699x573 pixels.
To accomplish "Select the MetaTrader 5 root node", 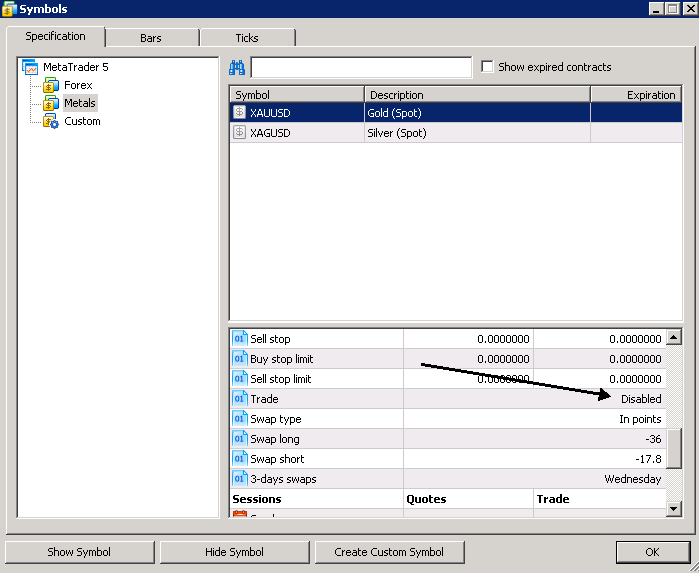I will point(76,67).
